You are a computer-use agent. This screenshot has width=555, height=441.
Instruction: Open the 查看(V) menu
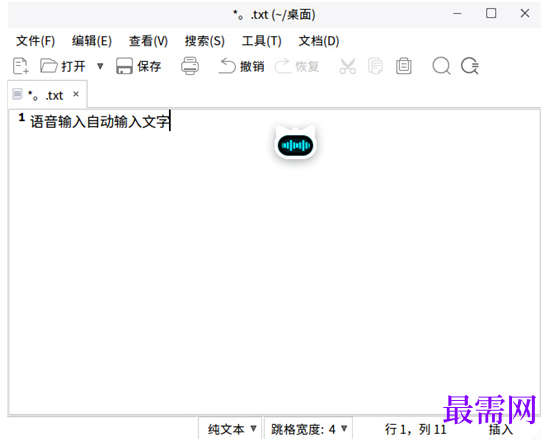148,41
